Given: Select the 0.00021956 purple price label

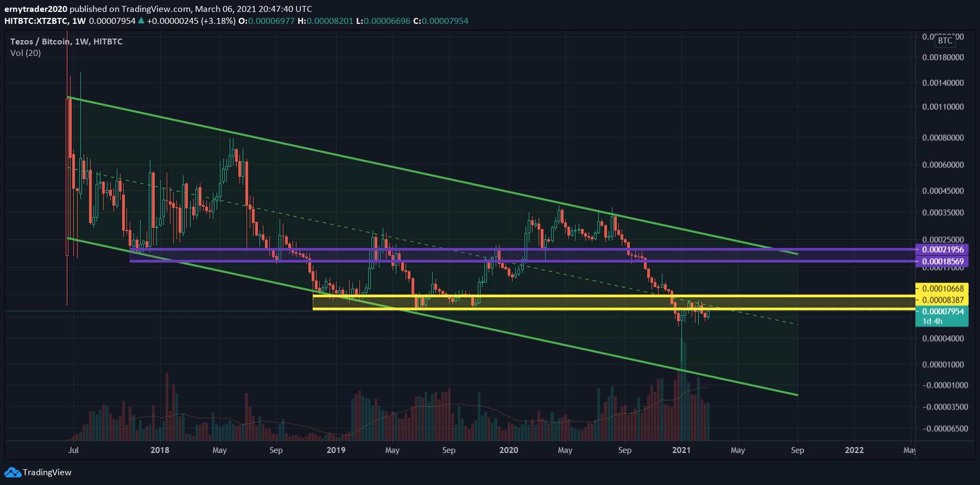Looking at the screenshot, I should [942, 250].
